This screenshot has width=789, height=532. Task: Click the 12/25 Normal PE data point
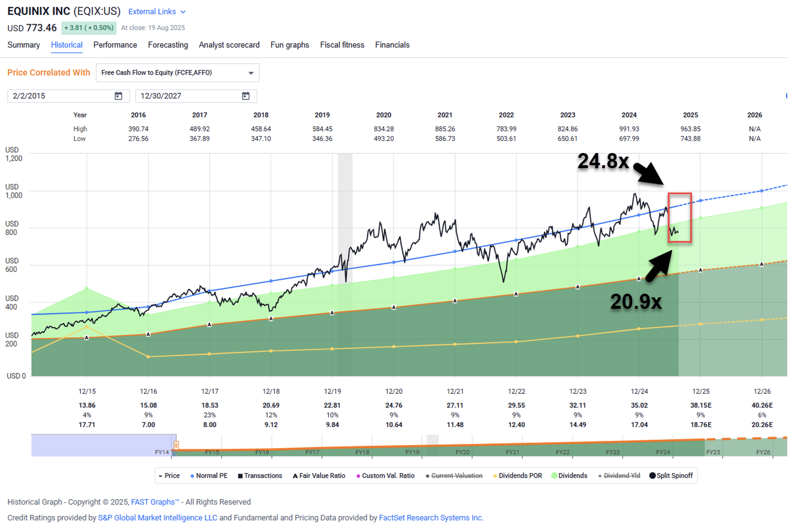click(x=700, y=201)
